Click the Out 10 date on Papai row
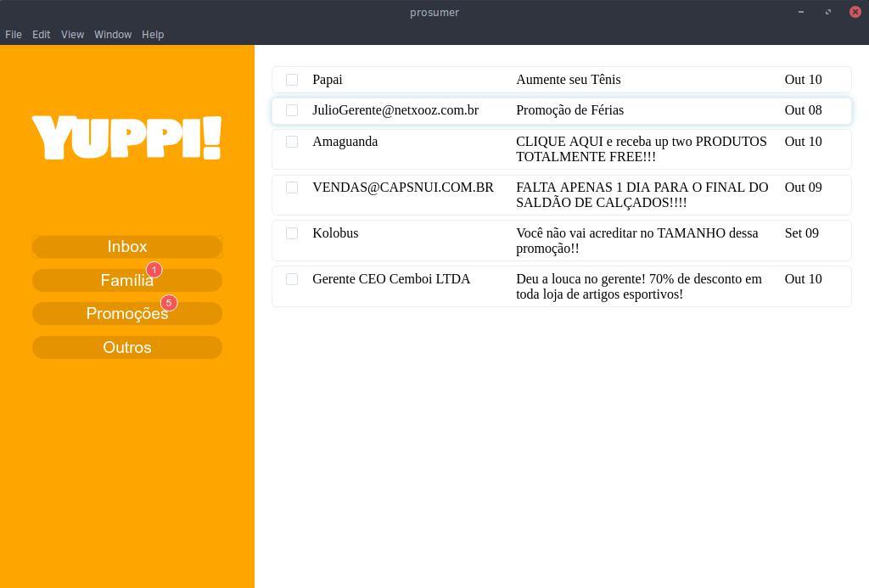The image size is (869, 588). coord(803,80)
